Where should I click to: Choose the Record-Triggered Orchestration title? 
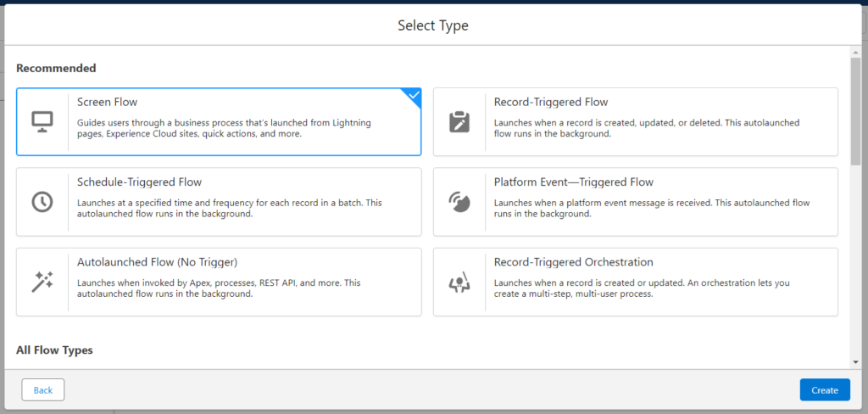574,261
